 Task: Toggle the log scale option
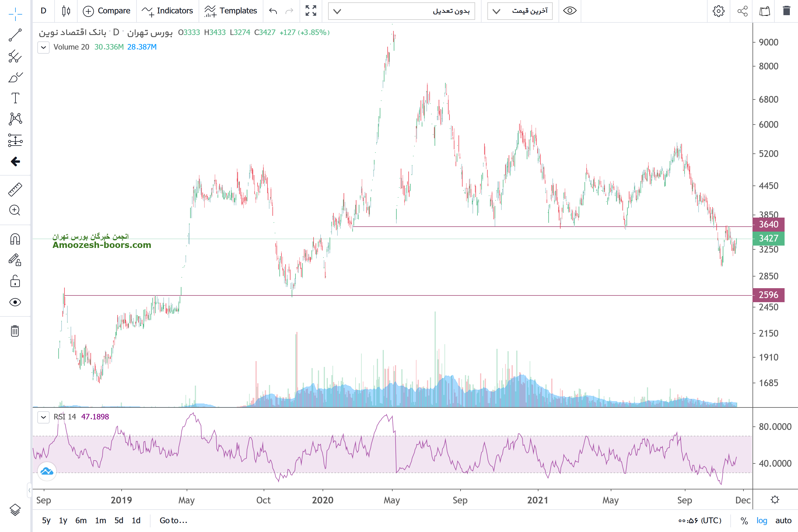(x=762, y=520)
